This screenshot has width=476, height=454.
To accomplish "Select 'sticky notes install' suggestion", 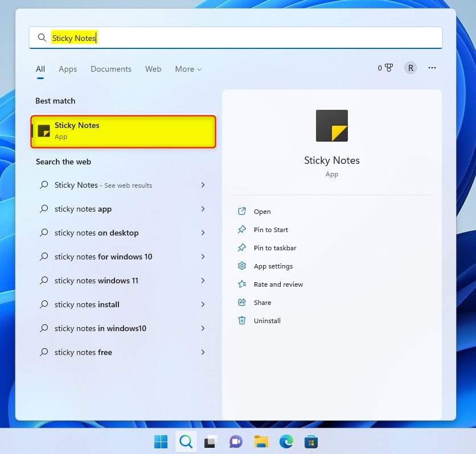I will click(122, 304).
